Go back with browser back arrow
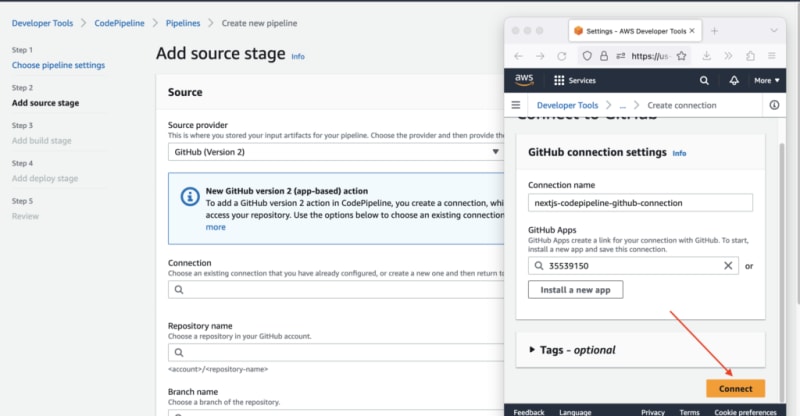 [x=518, y=56]
